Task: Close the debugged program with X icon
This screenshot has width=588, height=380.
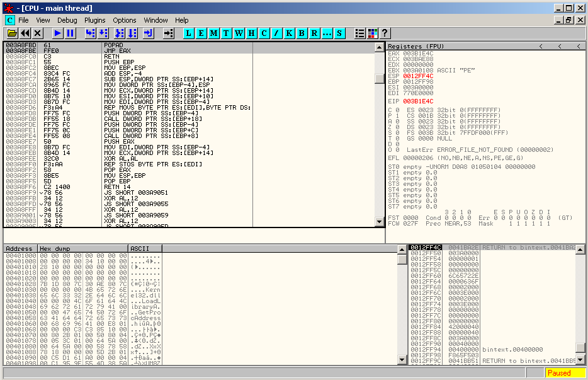Action: pos(38,33)
